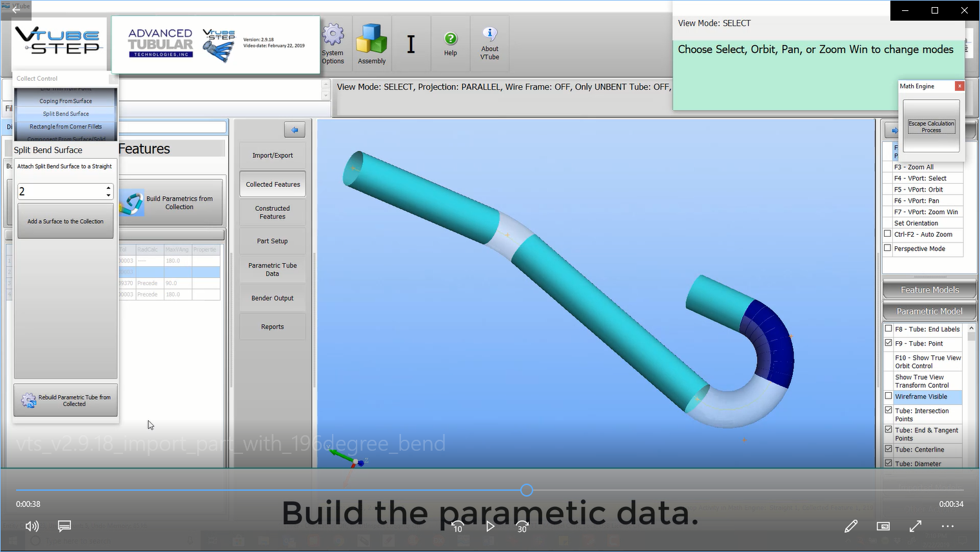Open System Options gear icon
Screen dimensions: 980x552
point(333,35)
